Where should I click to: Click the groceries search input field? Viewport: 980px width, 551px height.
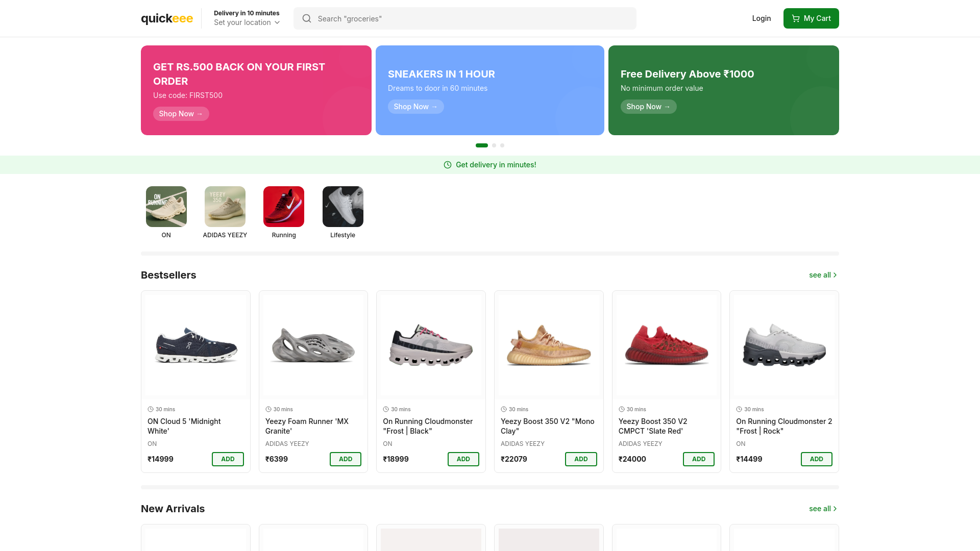(x=470, y=18)
